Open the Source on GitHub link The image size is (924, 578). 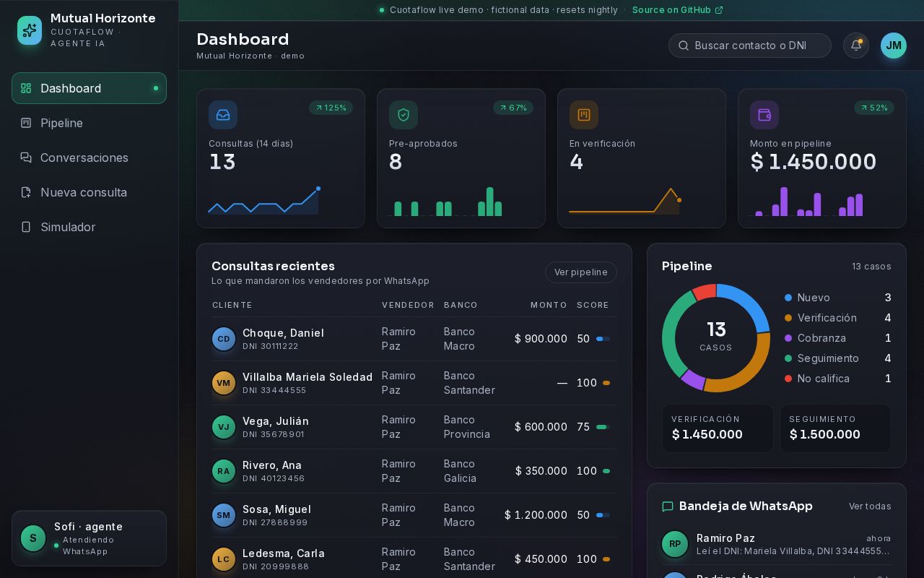point(677,10)
